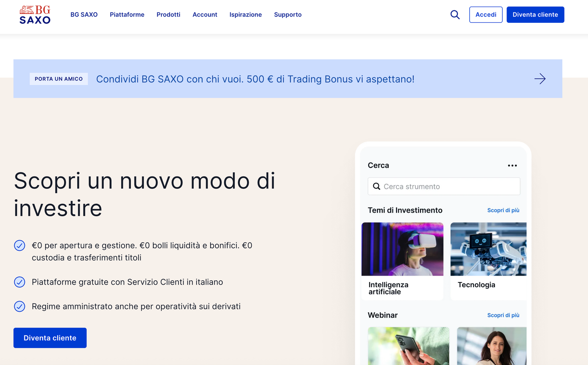
Task: Focus the Cerca strumento input field
Action: (444, 187)
